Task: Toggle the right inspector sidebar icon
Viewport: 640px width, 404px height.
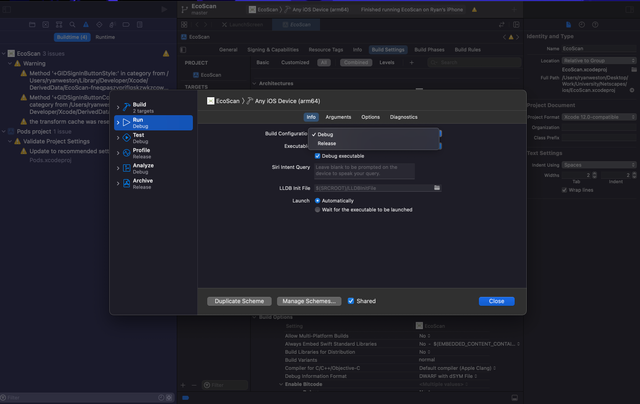Action: 630,9
